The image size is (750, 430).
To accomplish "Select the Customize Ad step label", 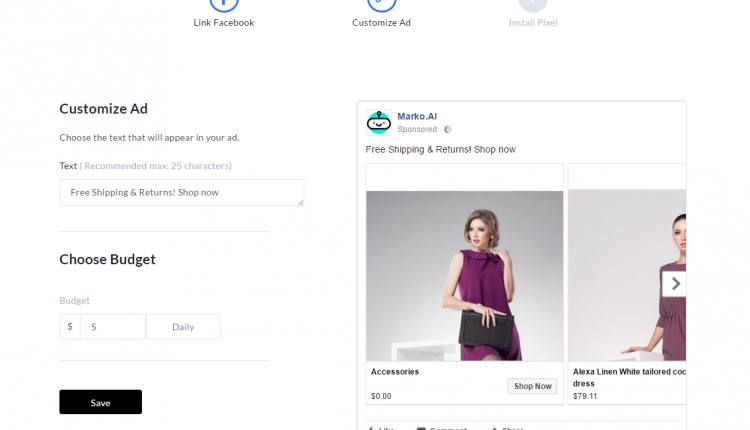I will pos(381,22).
